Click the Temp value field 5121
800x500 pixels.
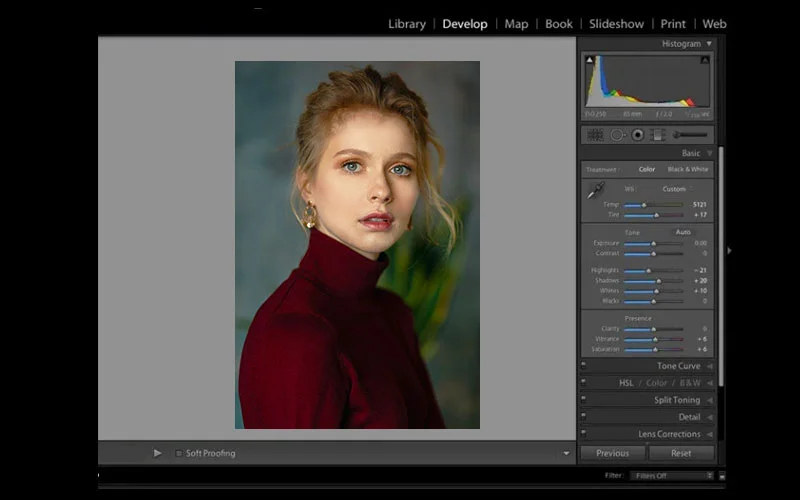click(699, 205)
